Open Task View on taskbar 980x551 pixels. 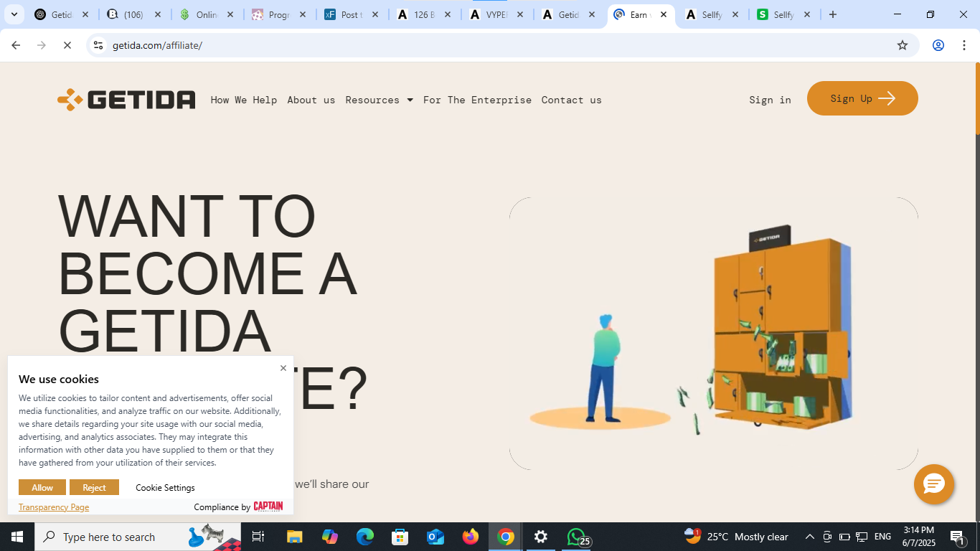258,537
